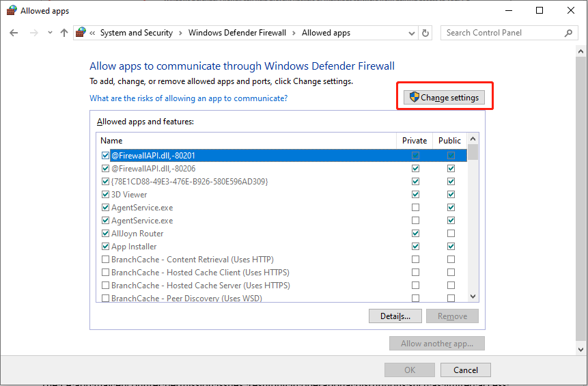The height and width of the screenshot is (386, 588).
Task: Open the recent locations dropdown arrow
Action: pyautogui.click(x=50, y=33)
